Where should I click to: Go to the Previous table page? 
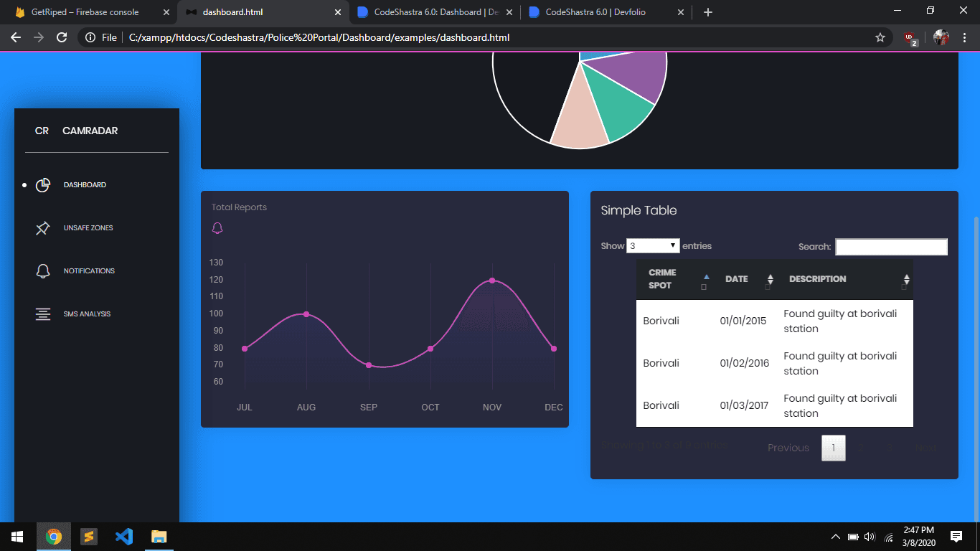[x=788, y=448]
